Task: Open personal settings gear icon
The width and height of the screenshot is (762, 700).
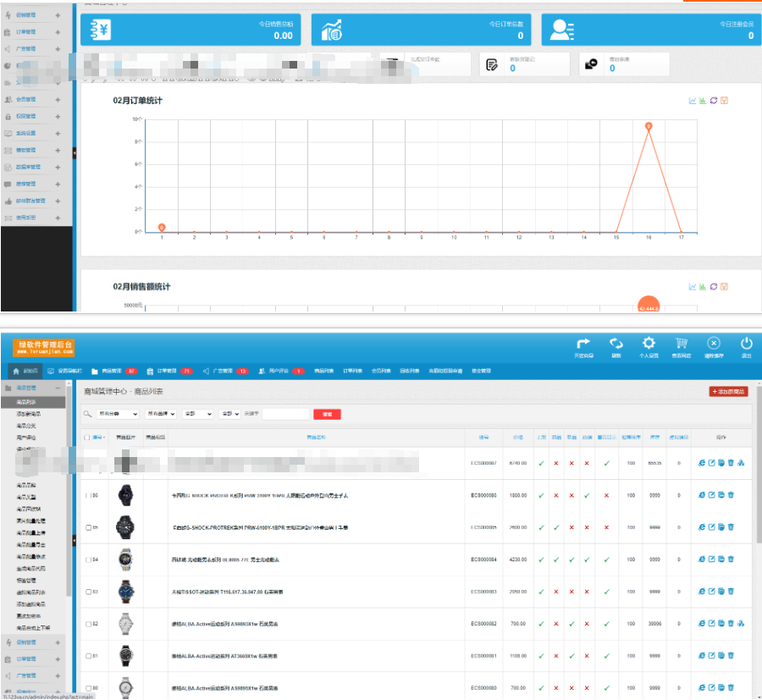Action: pyautogui.click(x=649, y=346)
